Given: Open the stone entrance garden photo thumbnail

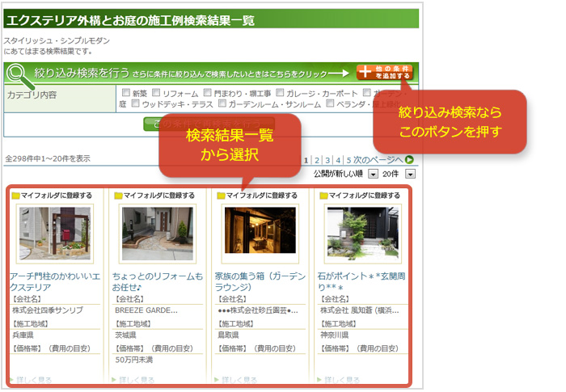Looking at the screenshot, I should click(x=363, y=233).
